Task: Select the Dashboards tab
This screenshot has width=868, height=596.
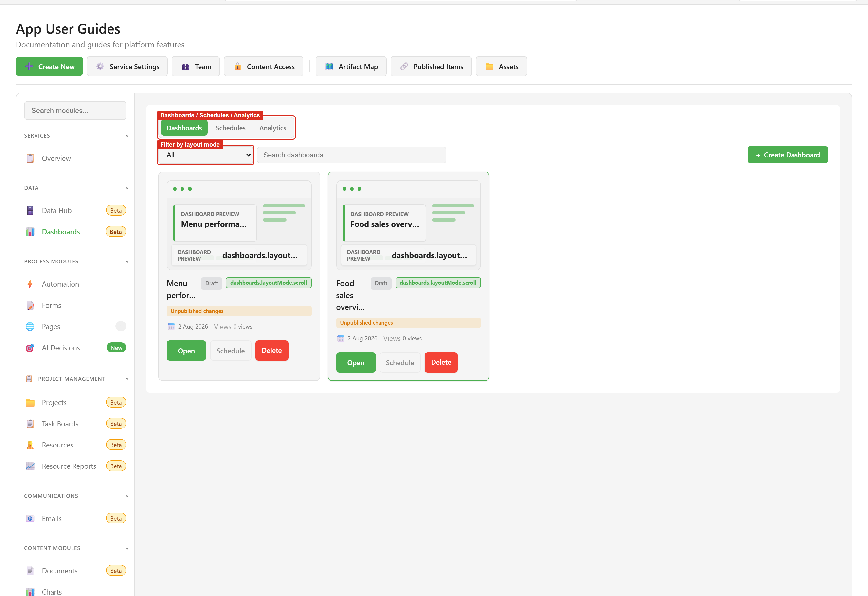Action: pos(184,128)
